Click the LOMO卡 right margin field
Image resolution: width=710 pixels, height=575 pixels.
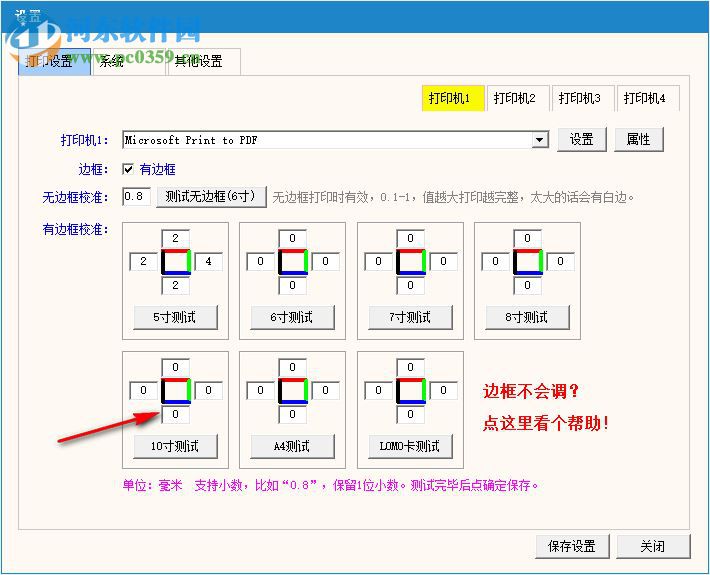click(443, 390)
